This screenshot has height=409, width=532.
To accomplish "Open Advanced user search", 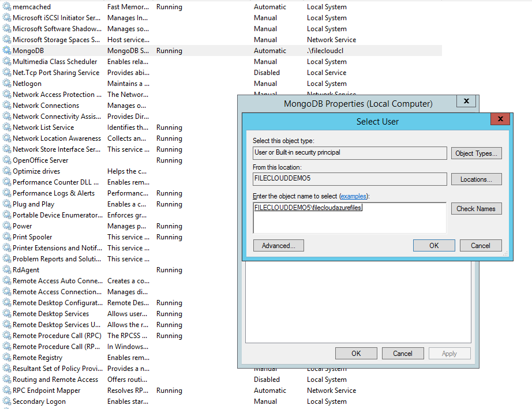I will pyautogui.click(x=278, y=245).
